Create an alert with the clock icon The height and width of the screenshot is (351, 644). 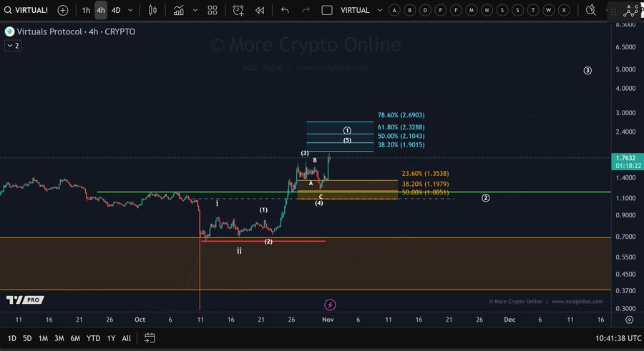238,10
